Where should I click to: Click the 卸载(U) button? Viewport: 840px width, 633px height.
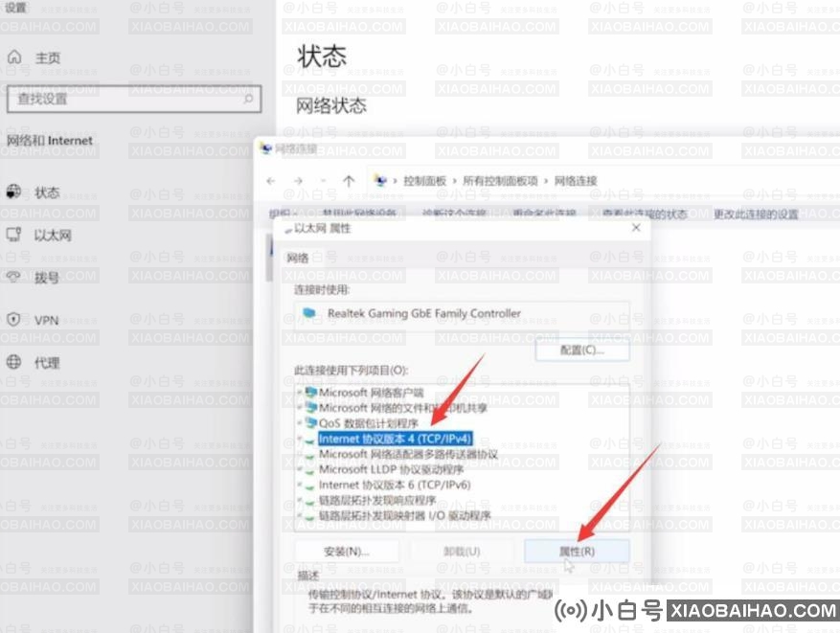(x=462, y=551)
